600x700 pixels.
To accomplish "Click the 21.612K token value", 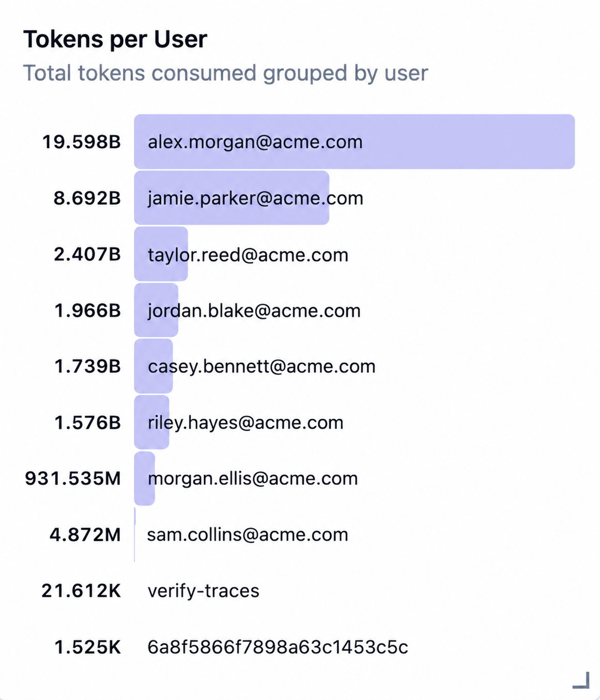I will tap(81, 591).
